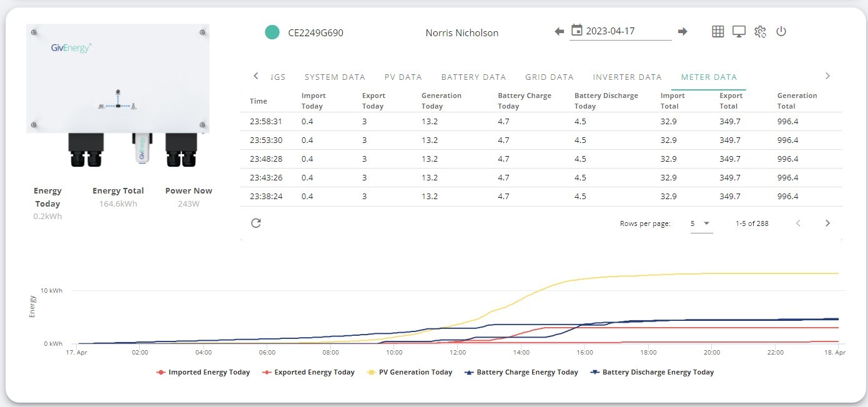Switch to the GRID DATA tab
Viewport: 868px width, 407px height.
[550, 77]
